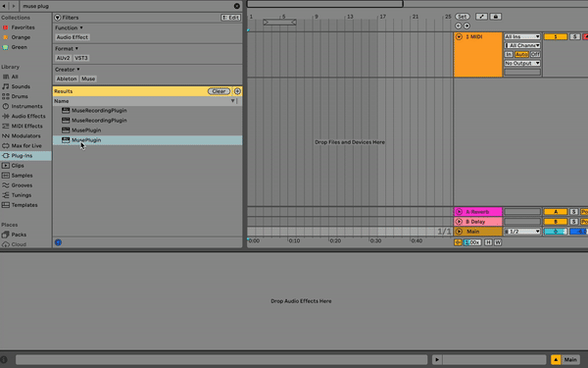Solo the 1 MIDI track
The height and width of the screenshot is (368, 588).
coord(575,37)
